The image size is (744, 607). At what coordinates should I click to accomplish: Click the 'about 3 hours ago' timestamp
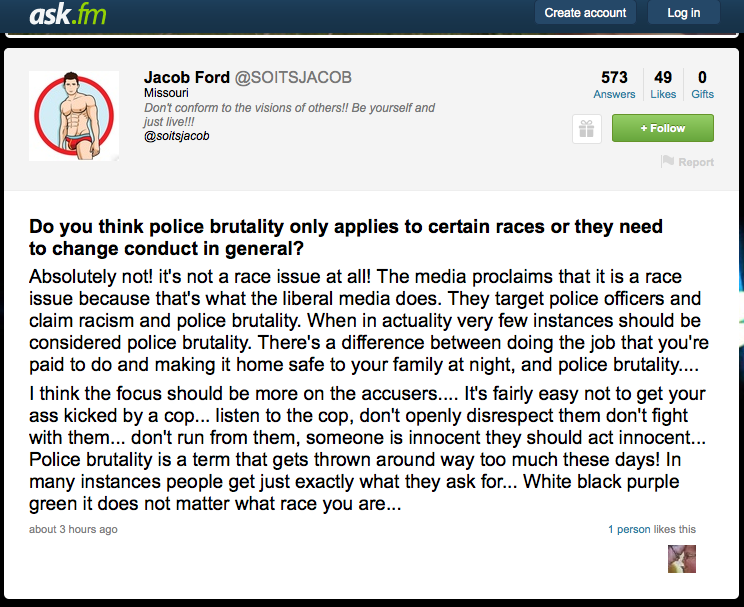(73, 529)
